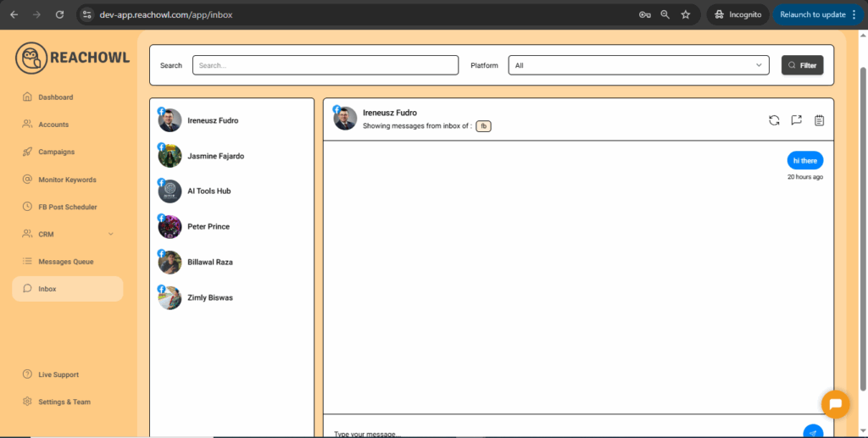868x438 pixels.
Task: Open Campaigns menu item
Action: tap(68, 152)
